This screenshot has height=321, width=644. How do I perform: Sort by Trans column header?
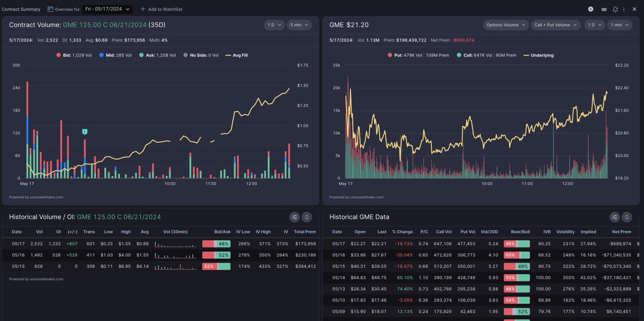[89, 232]
